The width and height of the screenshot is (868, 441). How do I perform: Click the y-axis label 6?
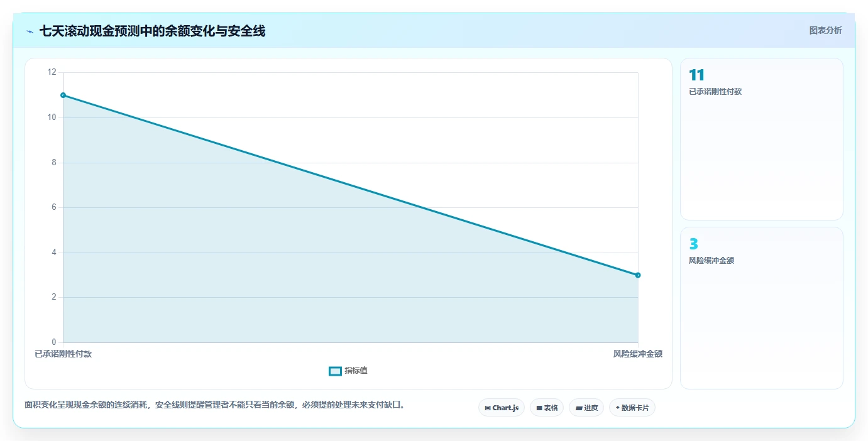[x=54, y=207]
